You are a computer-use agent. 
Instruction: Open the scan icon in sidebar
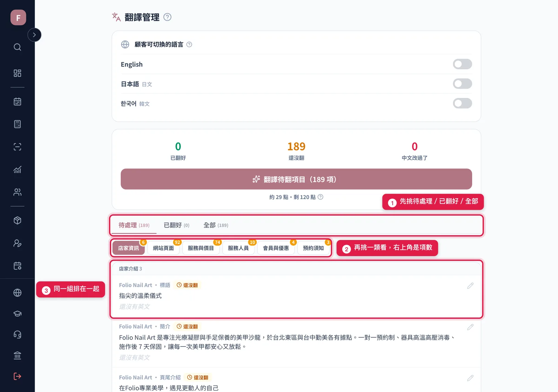coord(17,147)
